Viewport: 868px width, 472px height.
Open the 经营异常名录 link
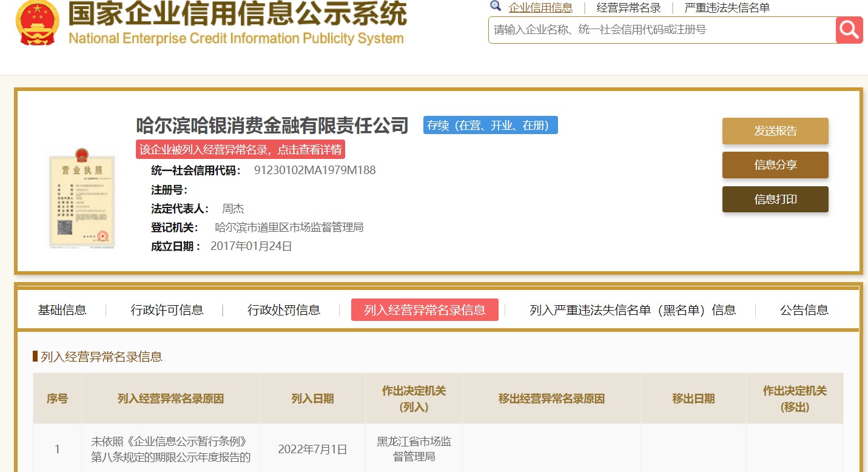click(629, 8)
